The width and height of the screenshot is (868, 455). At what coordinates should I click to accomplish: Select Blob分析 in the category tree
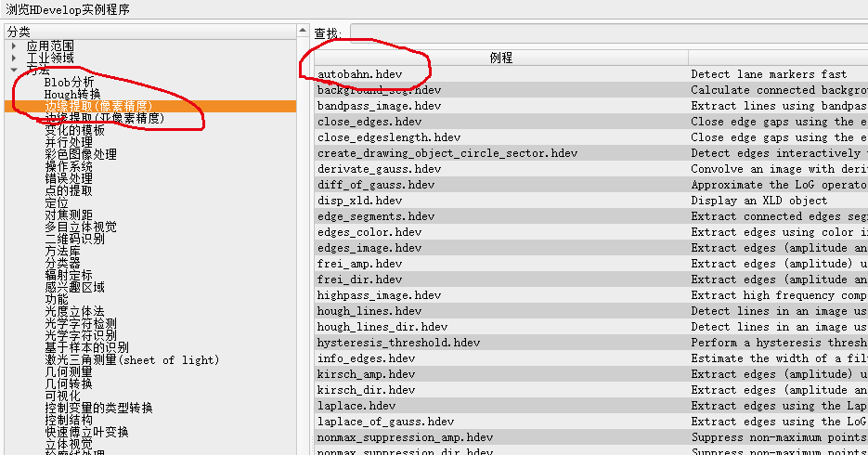[69, 82]
